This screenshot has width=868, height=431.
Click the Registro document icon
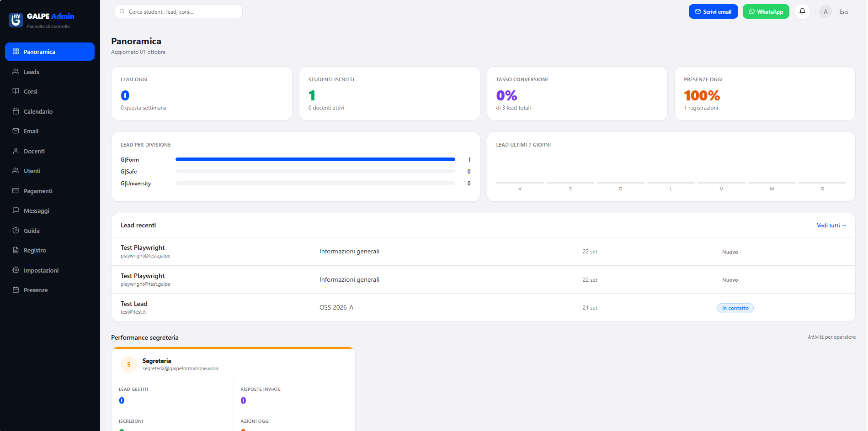(16, 250)
